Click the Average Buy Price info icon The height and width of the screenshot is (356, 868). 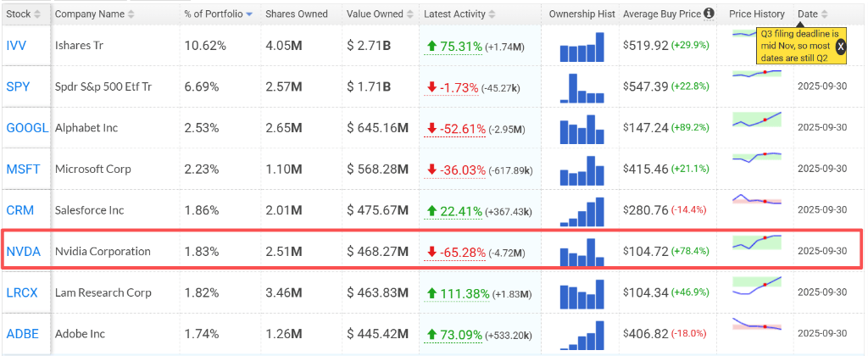pos(709,14)
